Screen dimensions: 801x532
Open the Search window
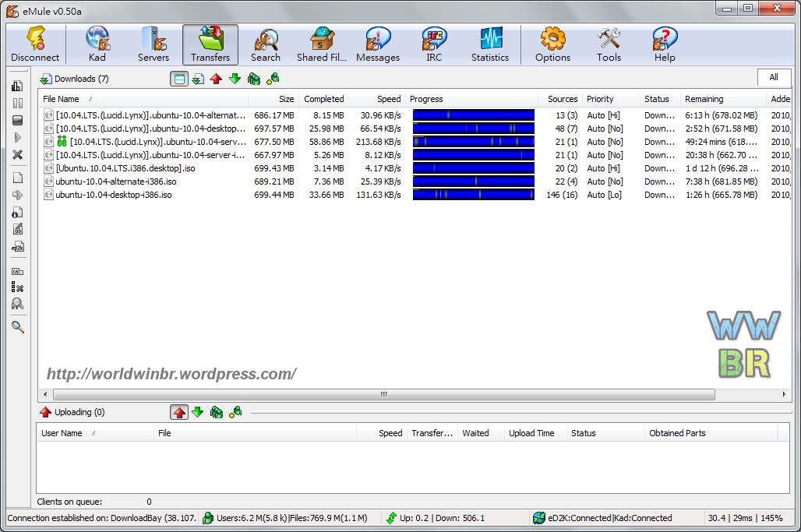tap(265, 44)
